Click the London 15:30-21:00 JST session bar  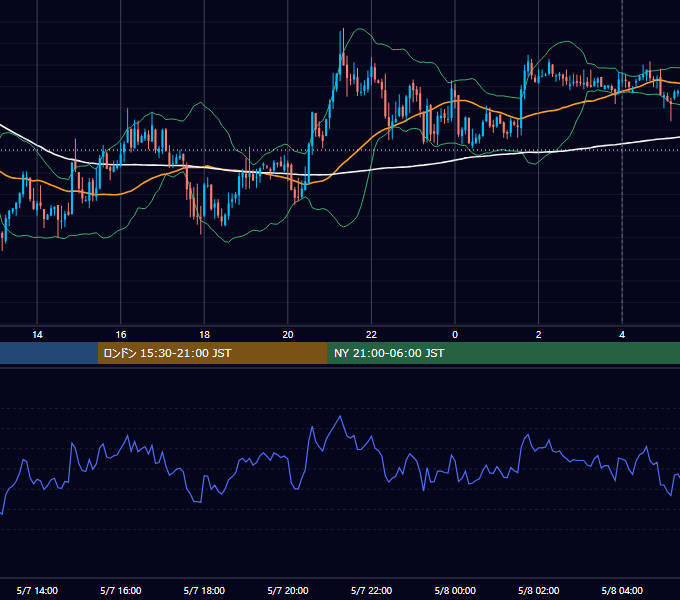pos(212,353)
